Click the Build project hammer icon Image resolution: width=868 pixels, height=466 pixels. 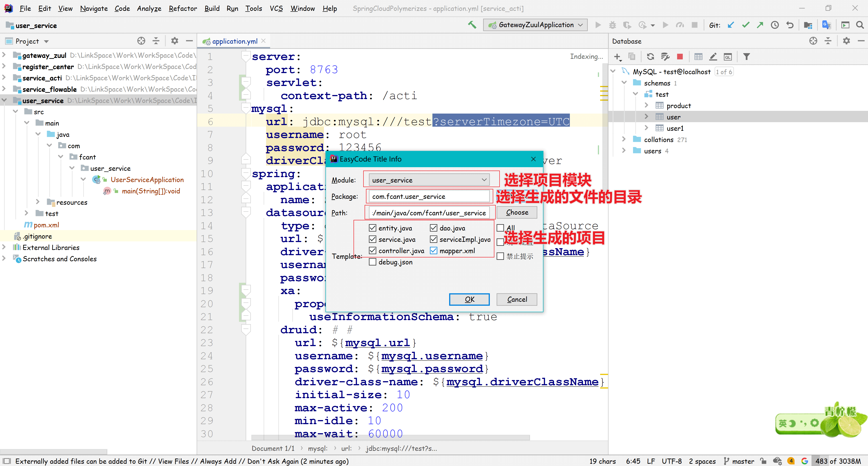[x=472, y=25]
